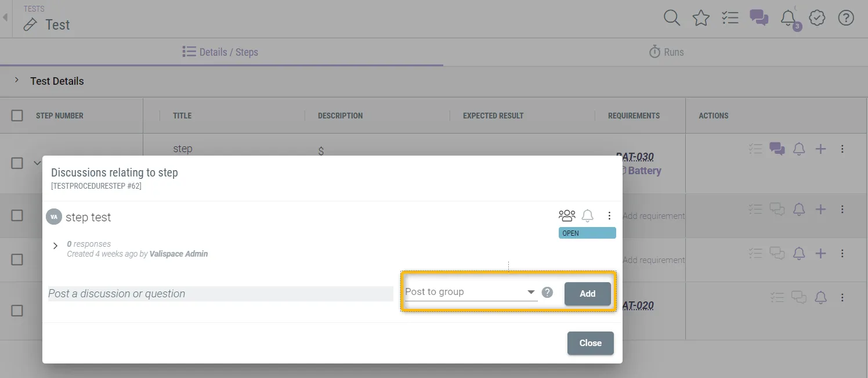The width and height of the screenshot is (868, 378).
Task: Switch to the Runs tab
Action: coord(666,52)
